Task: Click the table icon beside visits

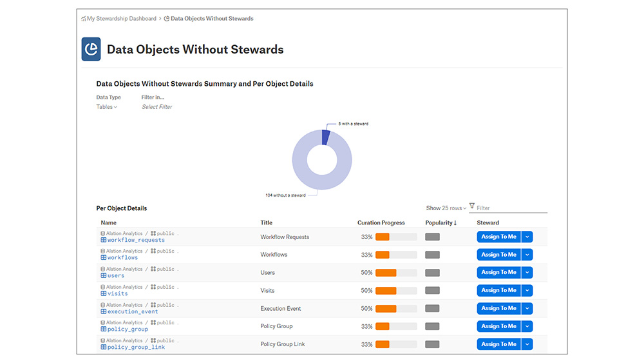Action: point(104,293)
